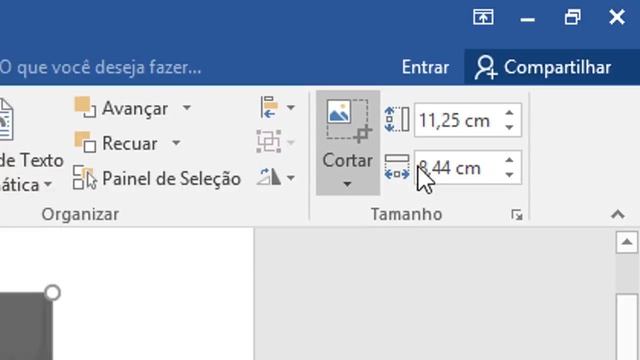
Task: Click the 'O que você deseja fazer' search box
Action: tap(101, 67)
